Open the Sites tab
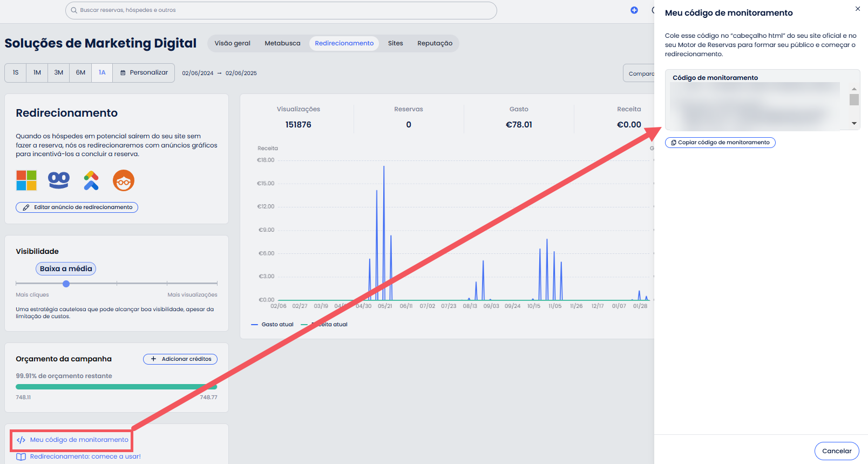The width and height of the screenshot is (868, 464). [x=396, y=43]
